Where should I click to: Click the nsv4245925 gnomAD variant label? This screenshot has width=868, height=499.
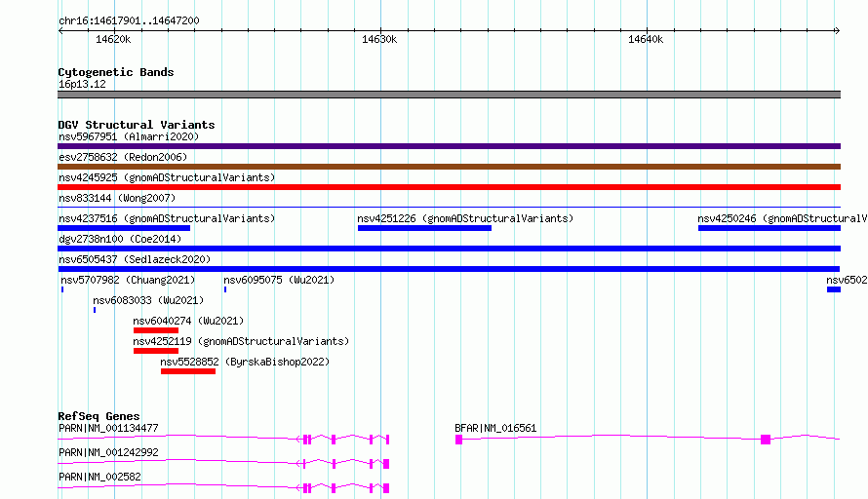coord(167,177)
